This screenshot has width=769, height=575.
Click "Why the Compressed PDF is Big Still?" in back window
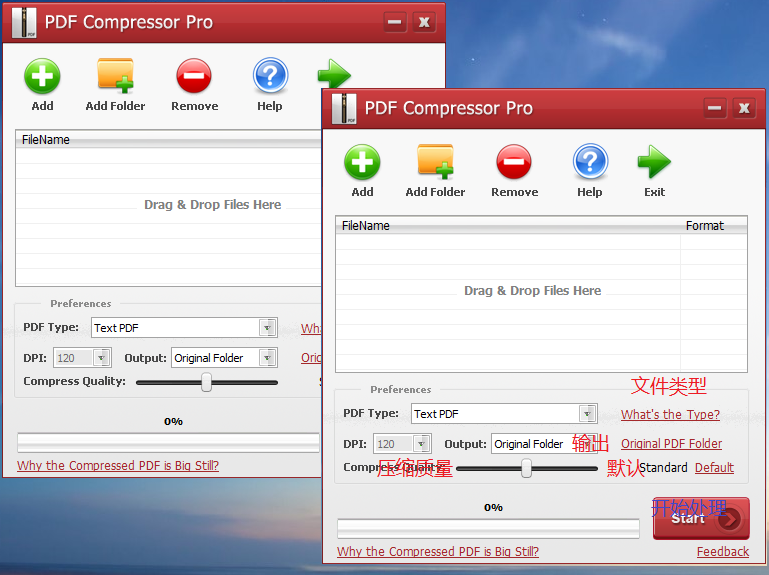118,465
